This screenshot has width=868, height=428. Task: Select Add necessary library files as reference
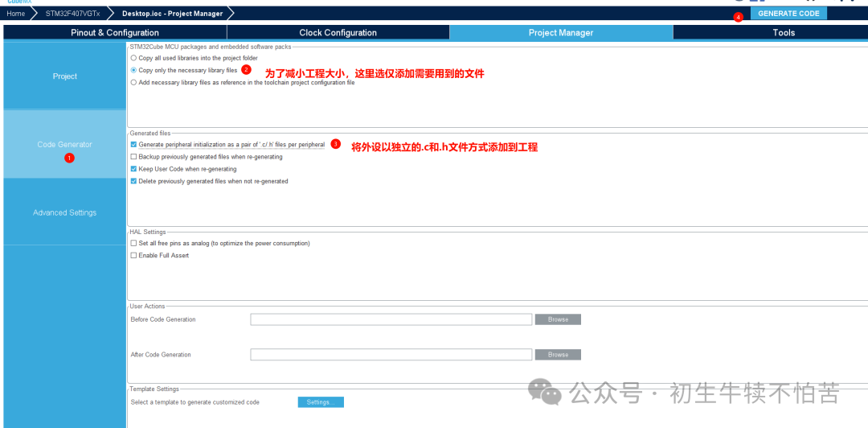pos(133,83)
